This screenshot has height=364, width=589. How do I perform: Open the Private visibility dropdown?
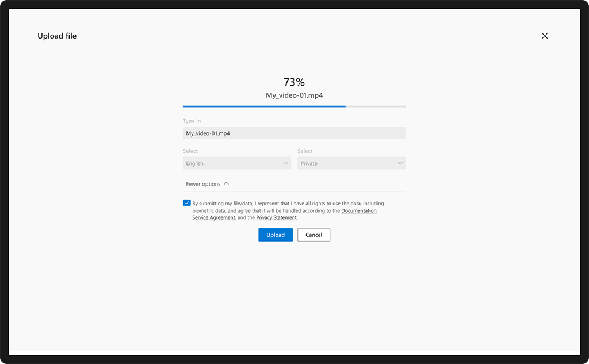[351, 163]
